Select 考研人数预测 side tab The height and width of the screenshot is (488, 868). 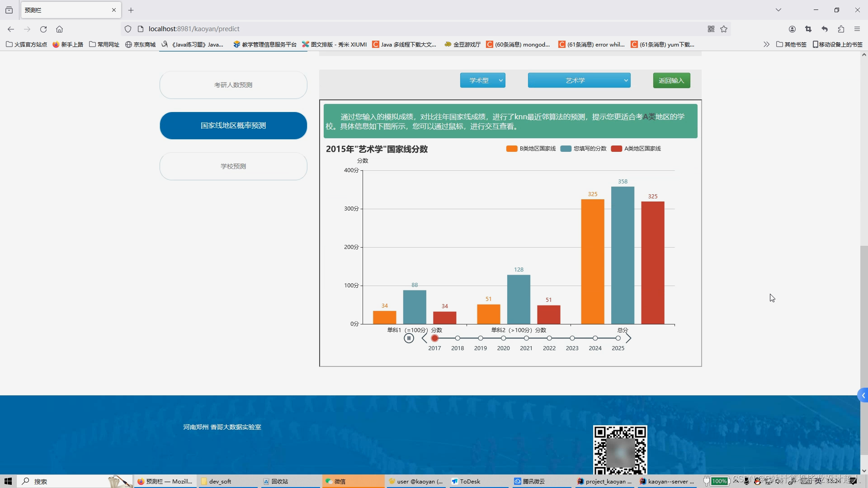tap(233, 85)
